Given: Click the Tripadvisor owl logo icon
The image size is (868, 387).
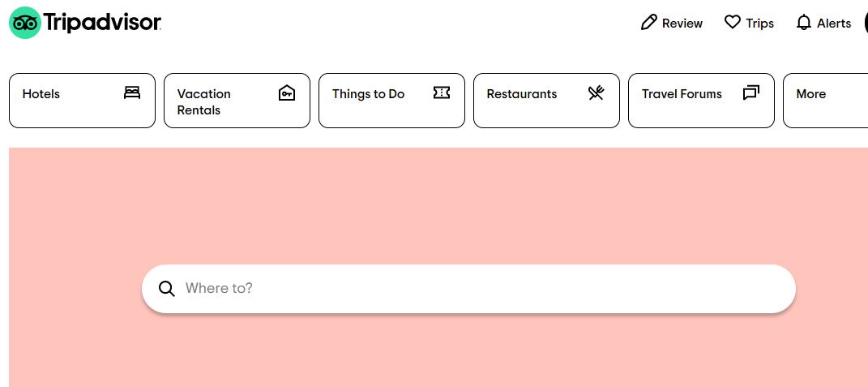Looking at the screenshot, I should [25, 23].
